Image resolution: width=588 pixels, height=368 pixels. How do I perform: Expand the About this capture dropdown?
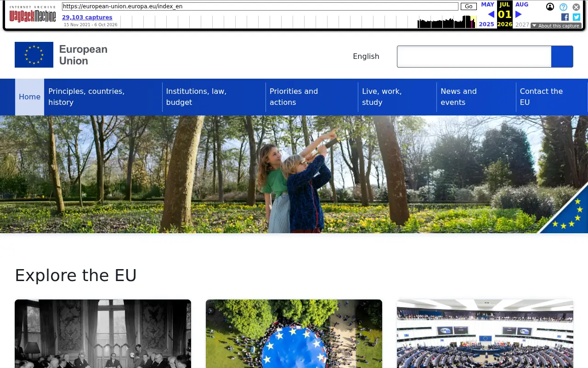(556, 26)
